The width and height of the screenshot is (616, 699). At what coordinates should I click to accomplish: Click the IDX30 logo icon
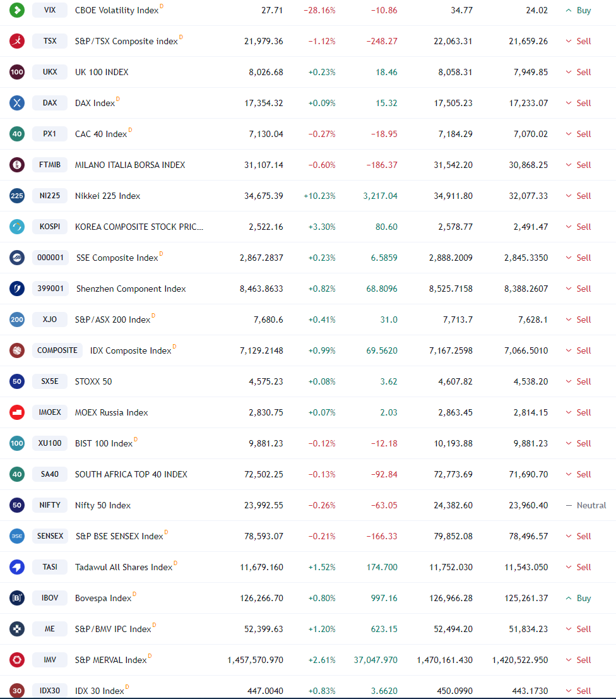(17, 691)
